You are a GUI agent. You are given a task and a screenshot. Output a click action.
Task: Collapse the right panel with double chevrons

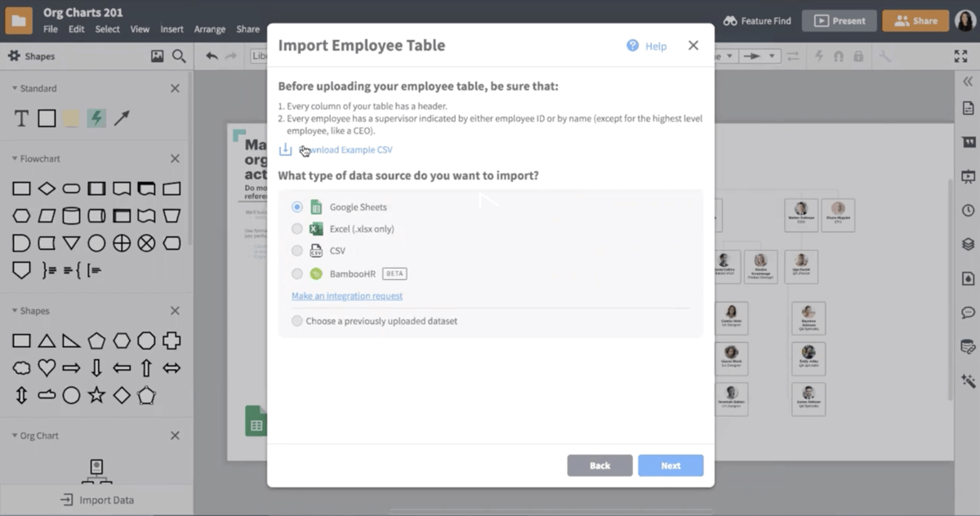click(x=967, y=82)
